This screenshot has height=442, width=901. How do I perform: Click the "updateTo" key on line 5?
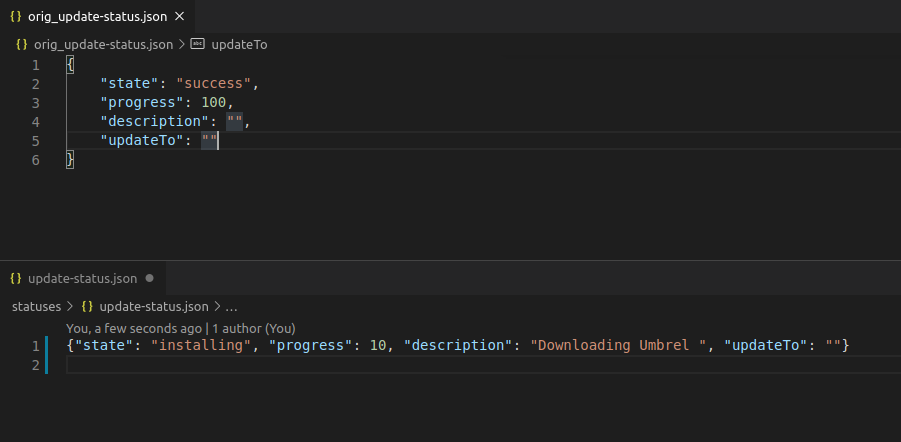(x=143, y=140)
